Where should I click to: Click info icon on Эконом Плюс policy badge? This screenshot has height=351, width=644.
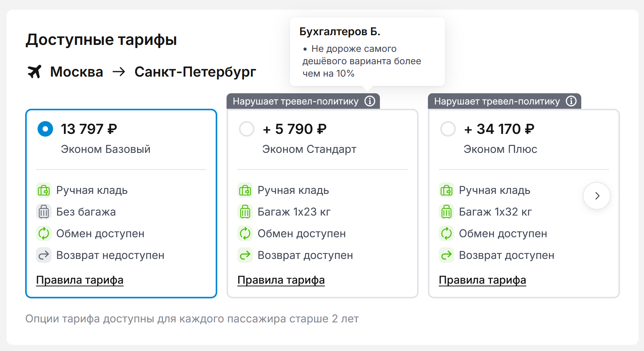(571, 101)
